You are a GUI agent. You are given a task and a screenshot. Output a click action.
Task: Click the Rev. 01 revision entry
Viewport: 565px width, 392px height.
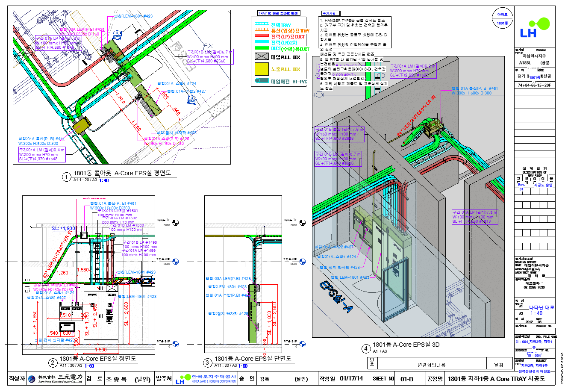[521, 187]
